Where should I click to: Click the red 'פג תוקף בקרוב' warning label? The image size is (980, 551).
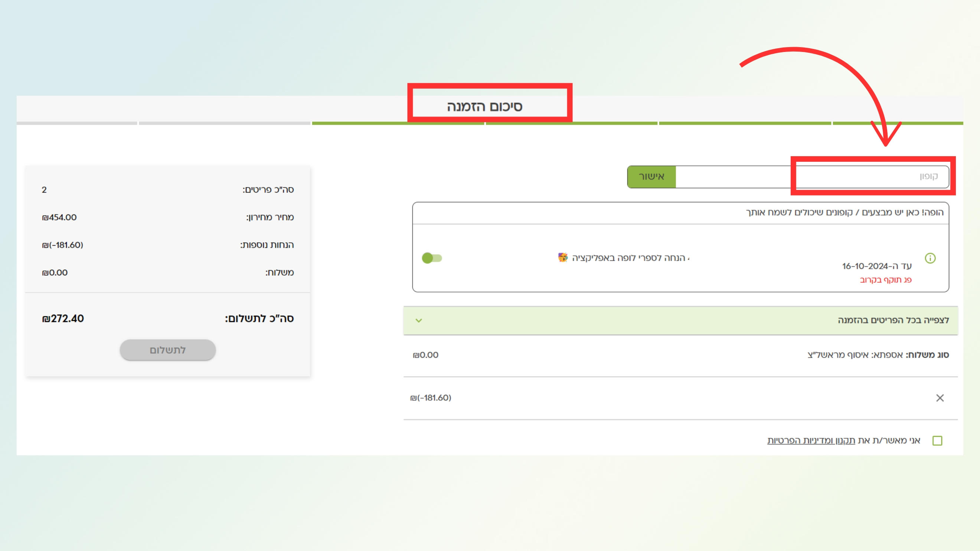(885, 280)
